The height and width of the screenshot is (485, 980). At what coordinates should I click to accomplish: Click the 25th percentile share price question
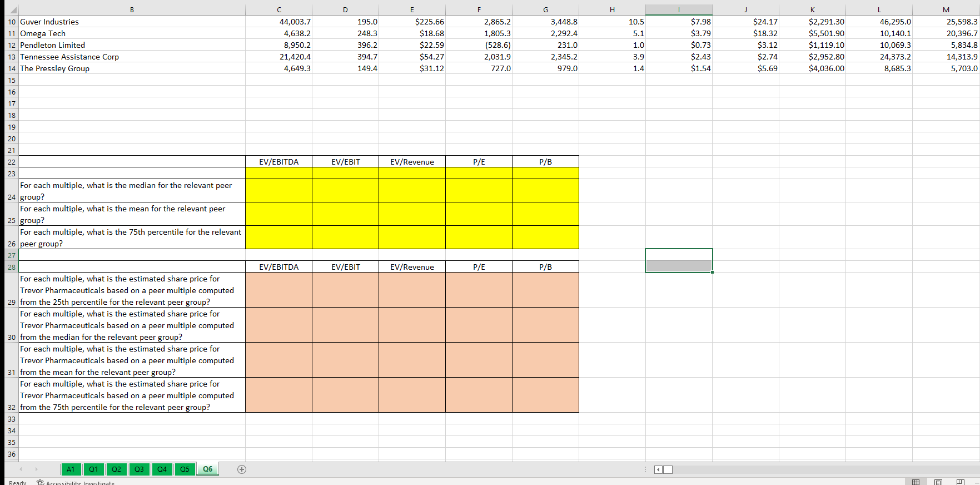tap(132, 290)
